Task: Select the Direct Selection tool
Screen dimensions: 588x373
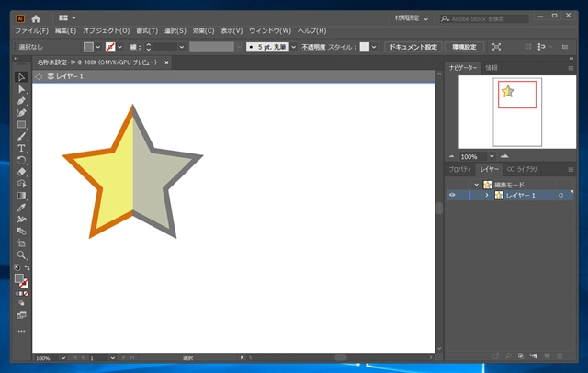Action: pos(21,89)
